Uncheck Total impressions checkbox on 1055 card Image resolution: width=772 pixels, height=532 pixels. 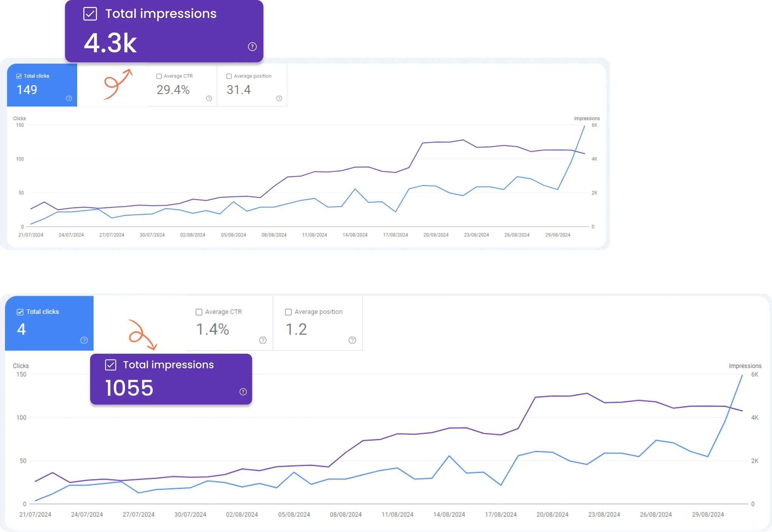[x=110, y=365]
